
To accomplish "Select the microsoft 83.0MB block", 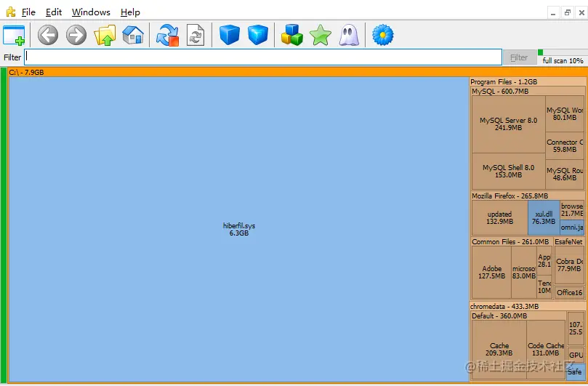I will click(524, 273).
